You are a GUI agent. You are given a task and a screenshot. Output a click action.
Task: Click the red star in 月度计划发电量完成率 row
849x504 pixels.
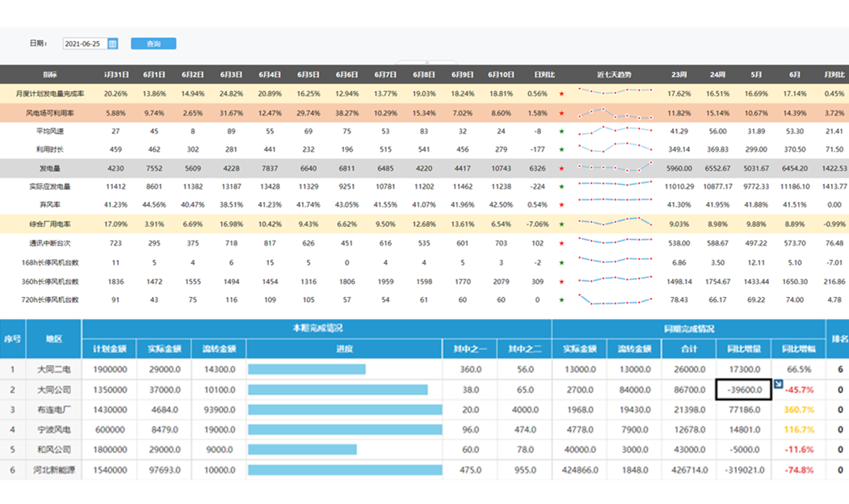(x=561, y=94)
